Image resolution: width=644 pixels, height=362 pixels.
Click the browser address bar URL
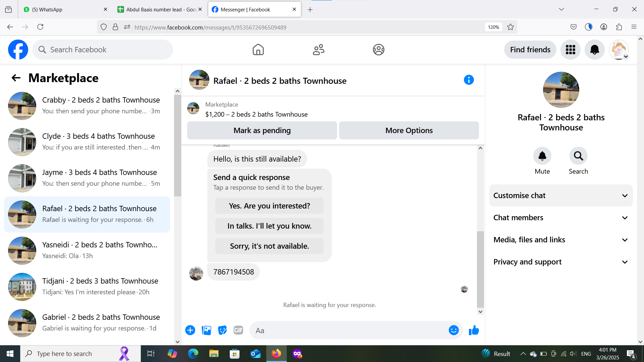pos(210,27)
